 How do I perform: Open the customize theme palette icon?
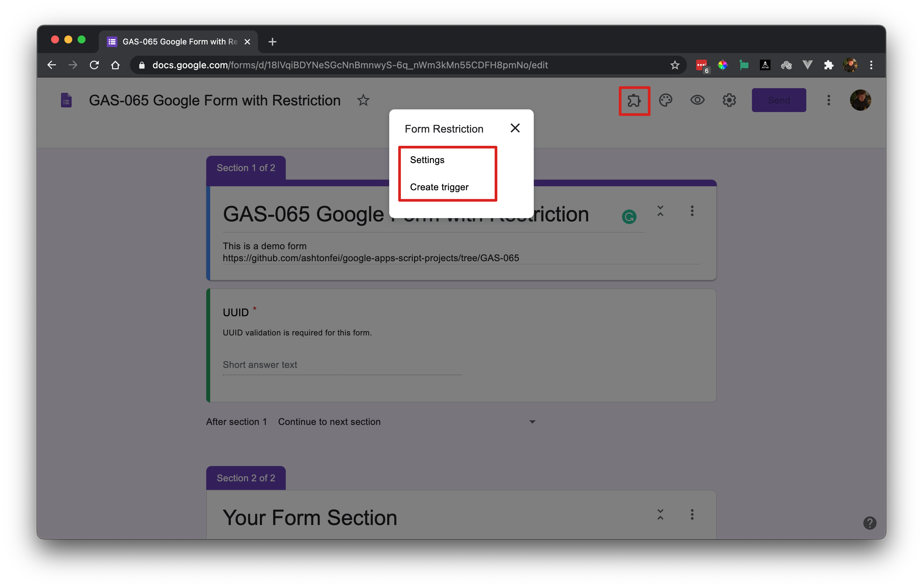(x=665, y=100)
